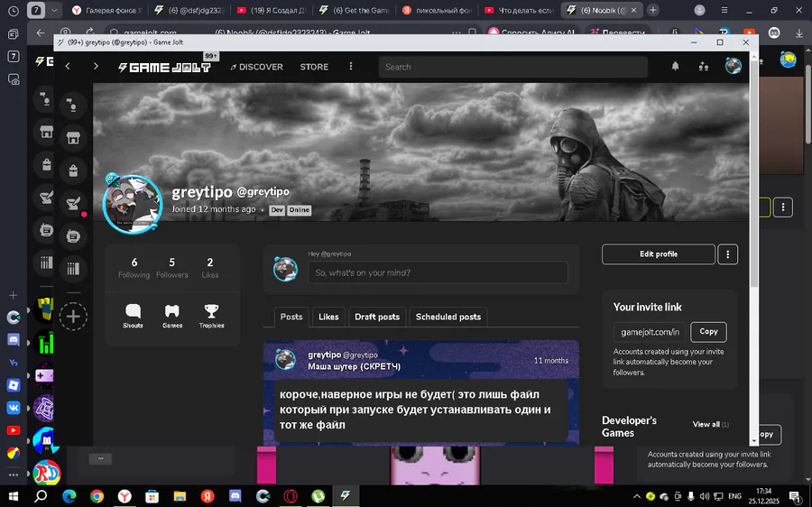Close the active (6) Noobik browser tab
The height and width of the screenshot is (507, 812).
tap(633, 10)
